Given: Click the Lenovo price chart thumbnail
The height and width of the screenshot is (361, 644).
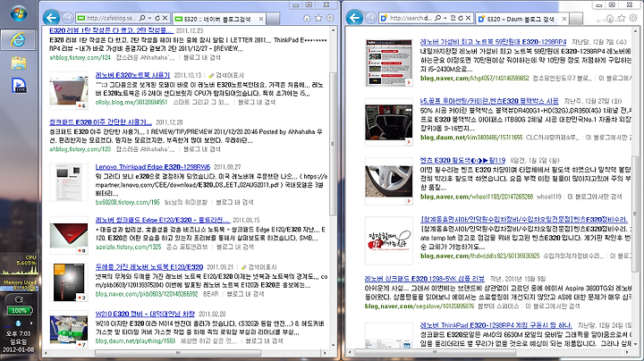Looking at the screenshot, I should [x=389, y=63].
